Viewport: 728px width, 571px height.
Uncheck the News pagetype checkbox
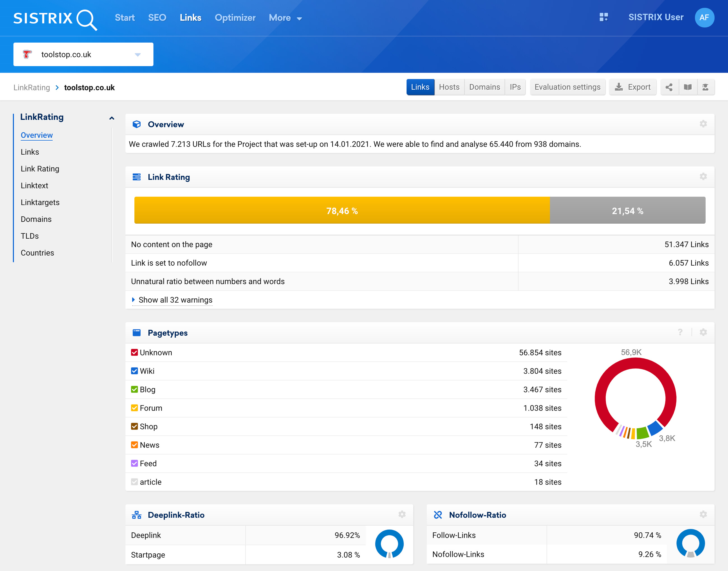pyautogui.click(x=134, y=445)
